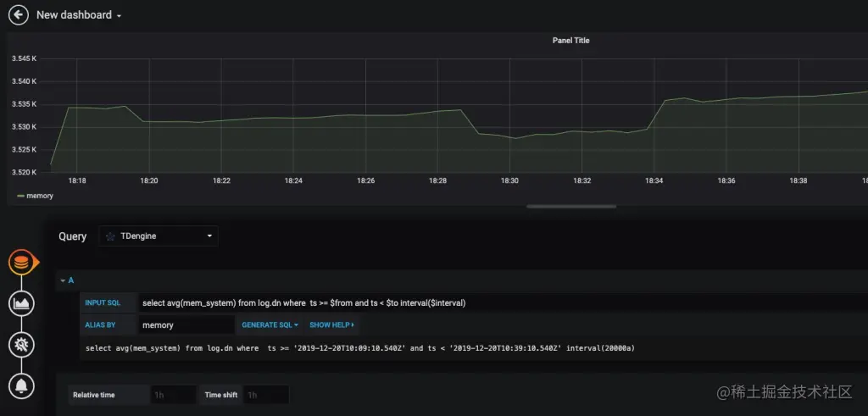Select the Queries database icon tab
This screenshot has width=868, height=416.
pyautogui.click(x=21, y=262)
